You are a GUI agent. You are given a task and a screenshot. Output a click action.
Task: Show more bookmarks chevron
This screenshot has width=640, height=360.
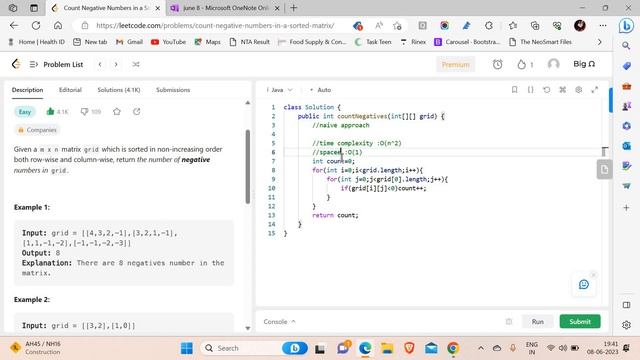click(x=599, y=42)
